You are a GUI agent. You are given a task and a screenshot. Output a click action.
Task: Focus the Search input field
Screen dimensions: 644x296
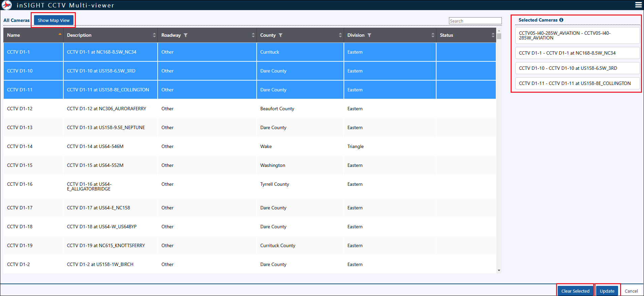click(x=475, y=21)
